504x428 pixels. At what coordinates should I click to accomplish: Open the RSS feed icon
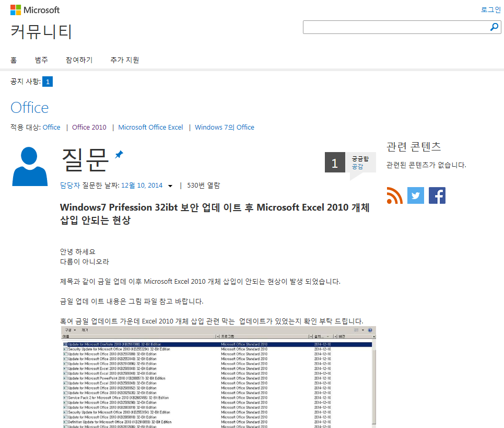pos(394,195)
